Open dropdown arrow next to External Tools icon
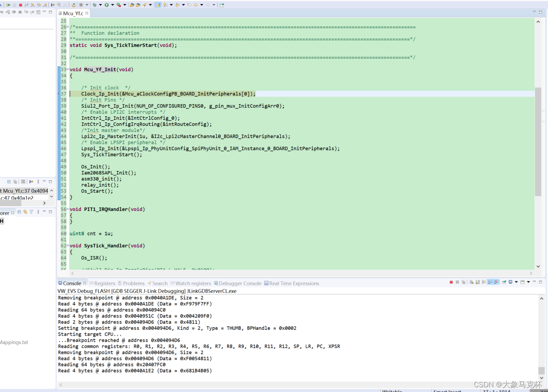The height and width of the screenshot is (392, 548). coord(125,5)
